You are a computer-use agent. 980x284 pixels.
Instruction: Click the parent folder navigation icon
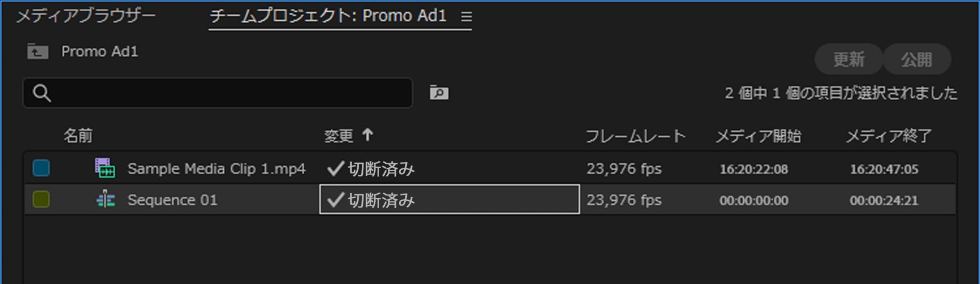coord(38,52)
